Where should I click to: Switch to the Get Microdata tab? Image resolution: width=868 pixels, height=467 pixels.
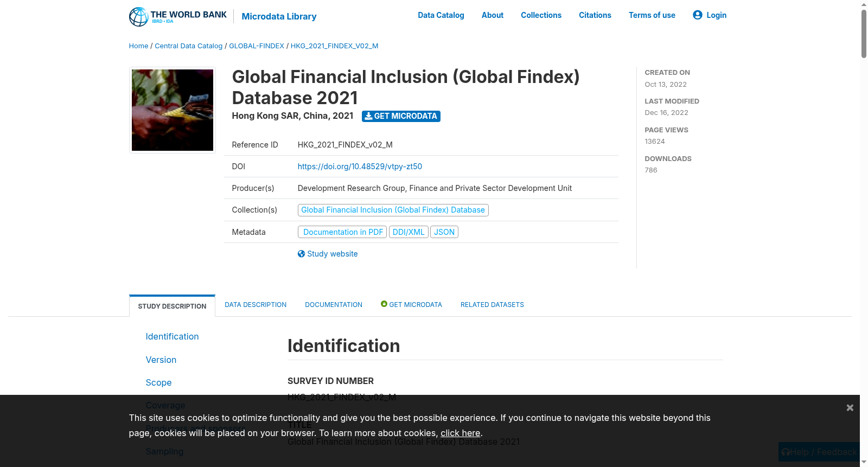416,305
